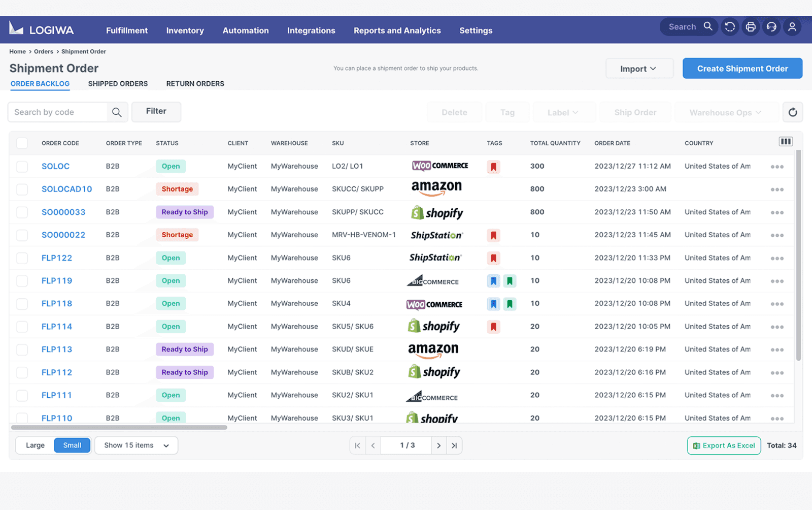Refresh the order list with the reload icon
Viewport: 812px width, 510px height.
pyautogui.click(x=792, y=112)
